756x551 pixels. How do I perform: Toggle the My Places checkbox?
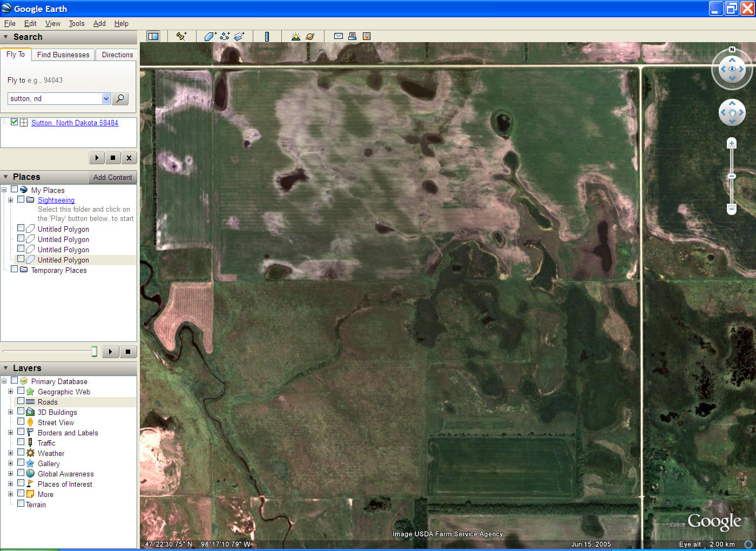[x=15, y=189]
